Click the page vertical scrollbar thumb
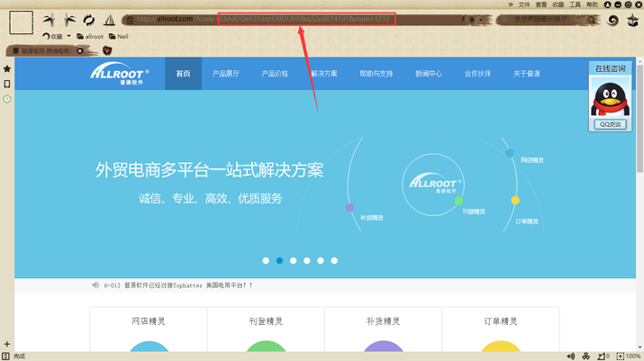The height and width of the screenshot is (361, 644). [639, 118]
